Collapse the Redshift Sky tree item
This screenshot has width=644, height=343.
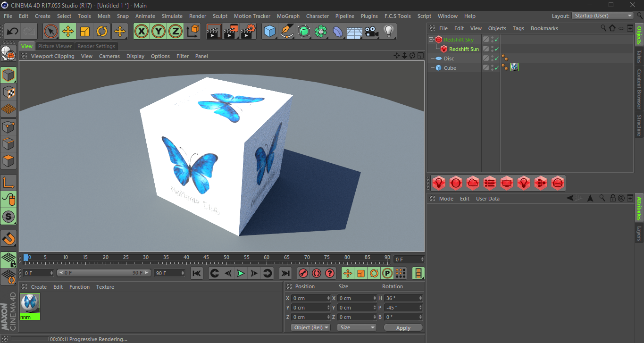(x=431, y=40)
